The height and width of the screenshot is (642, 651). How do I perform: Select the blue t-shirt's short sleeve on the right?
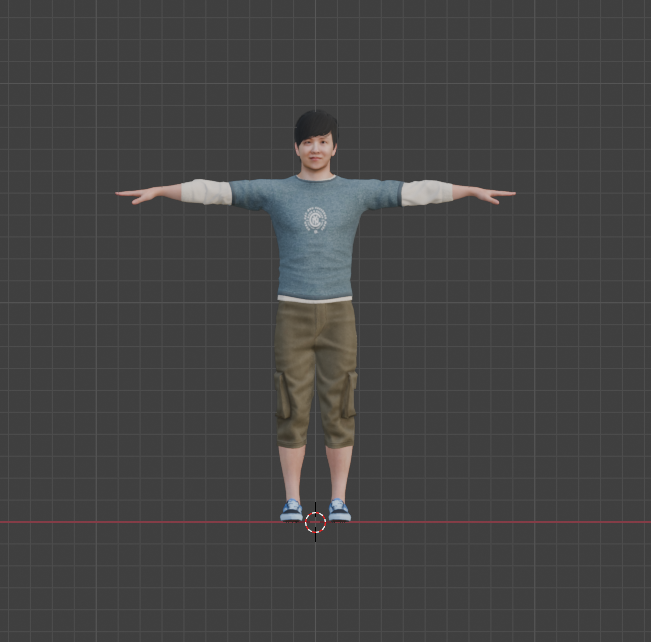[382, 193]
